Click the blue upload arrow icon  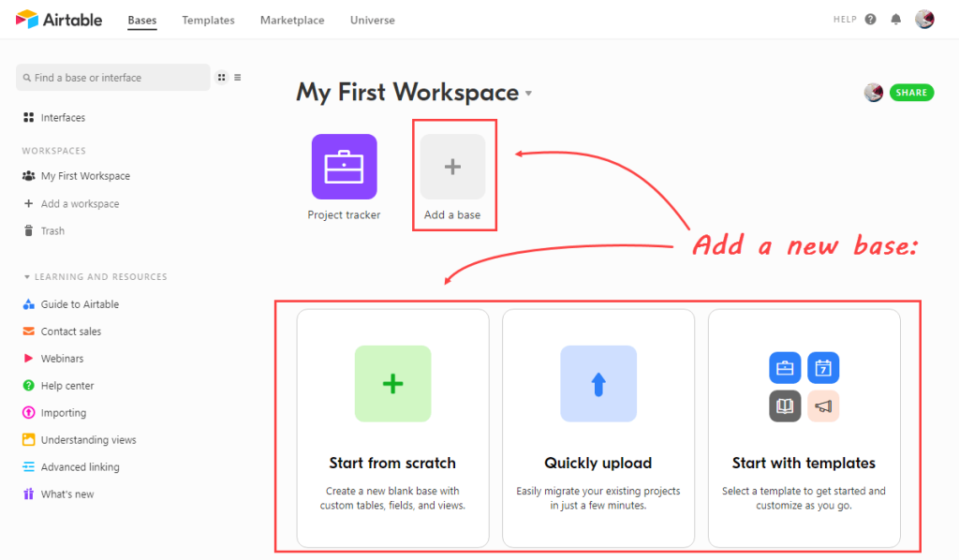598,384
